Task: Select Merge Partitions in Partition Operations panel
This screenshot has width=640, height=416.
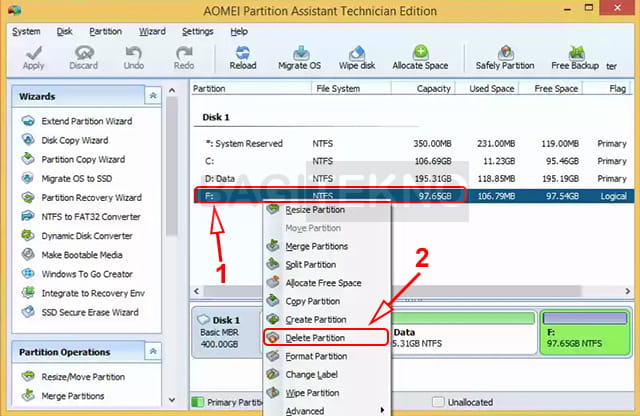Action: [63, 396]
